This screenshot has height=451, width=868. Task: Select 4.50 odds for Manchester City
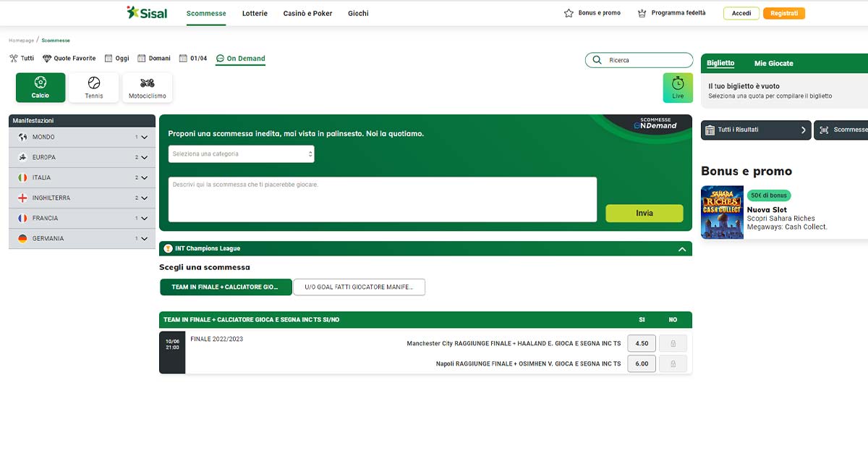pyautogui.click(x=642, y=344)
